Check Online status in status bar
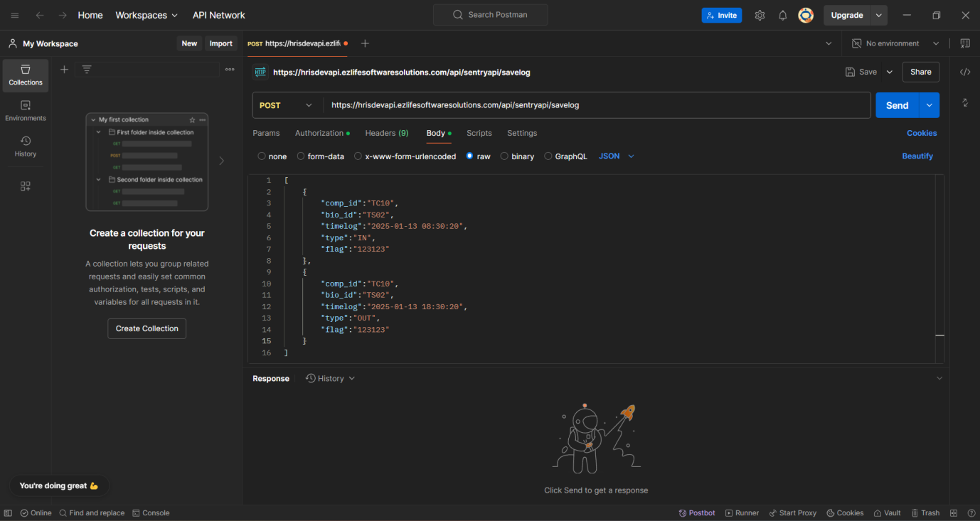This screenshot has width=980, height=521. coord(36,513)
